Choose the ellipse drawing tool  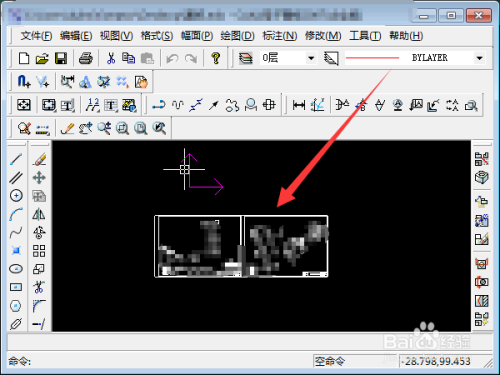[16, 269]
